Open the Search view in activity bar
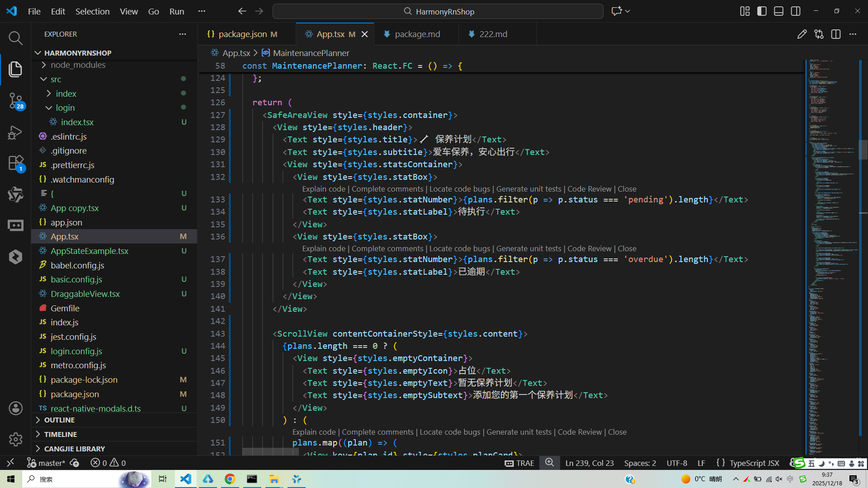 click(x=15, y=38)
